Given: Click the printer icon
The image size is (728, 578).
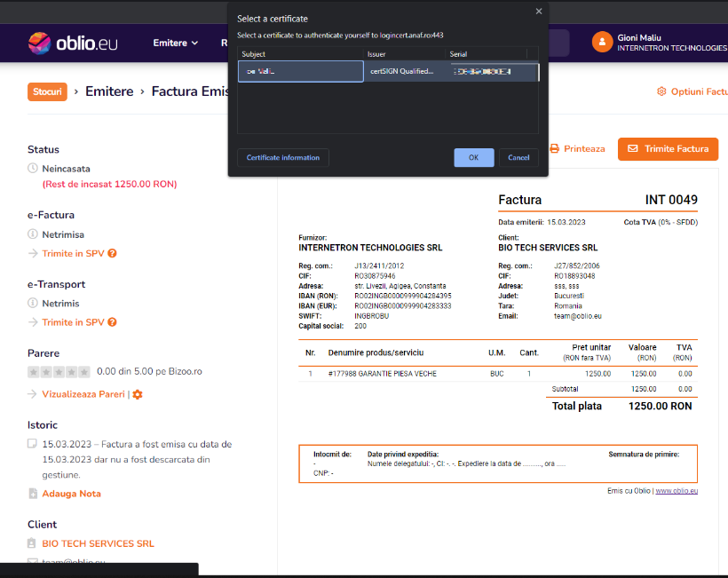Looking at the screenshot, I should [x=554, y=148].
